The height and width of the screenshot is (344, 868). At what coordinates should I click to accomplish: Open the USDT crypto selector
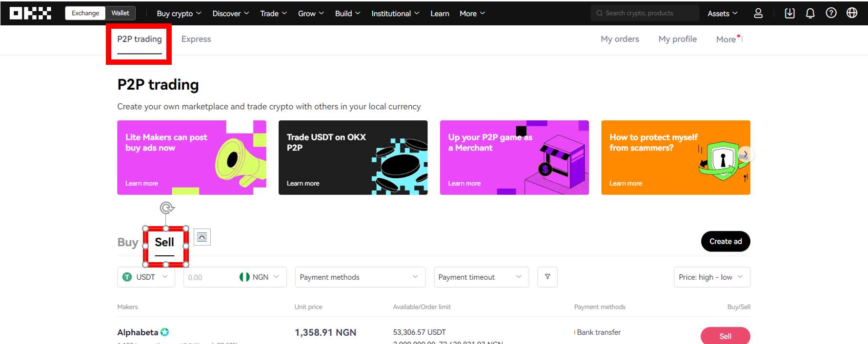146,277
